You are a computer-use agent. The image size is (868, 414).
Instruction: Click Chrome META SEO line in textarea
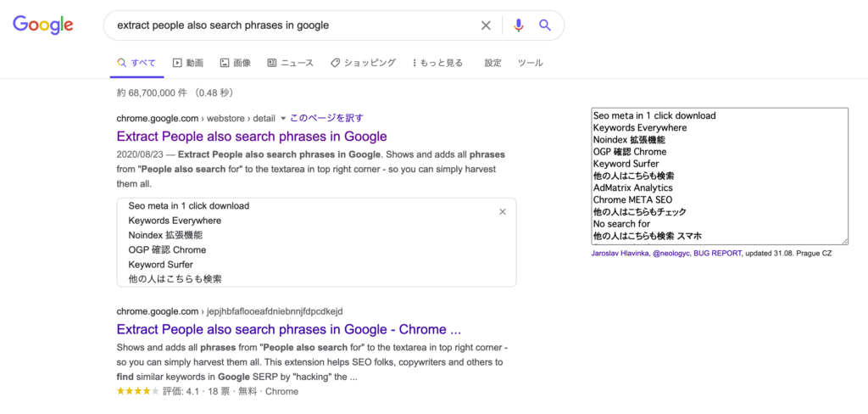[632, 199]
